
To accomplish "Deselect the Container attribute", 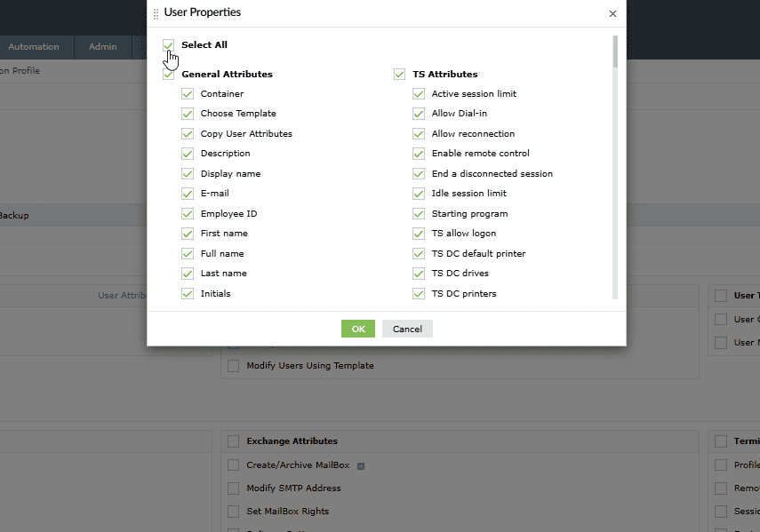I will coord(188,94).
